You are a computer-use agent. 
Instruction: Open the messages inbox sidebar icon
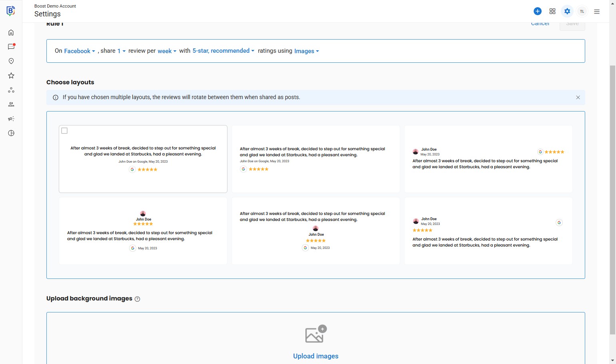(11, 47)
